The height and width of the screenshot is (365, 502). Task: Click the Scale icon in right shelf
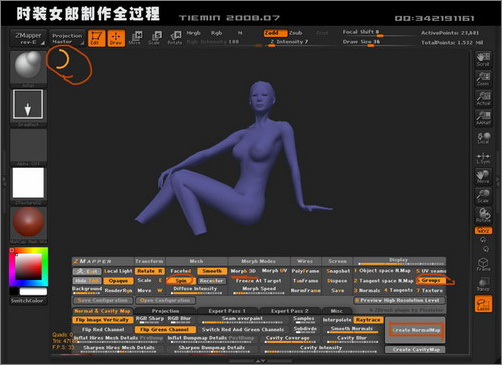point(483,196)
